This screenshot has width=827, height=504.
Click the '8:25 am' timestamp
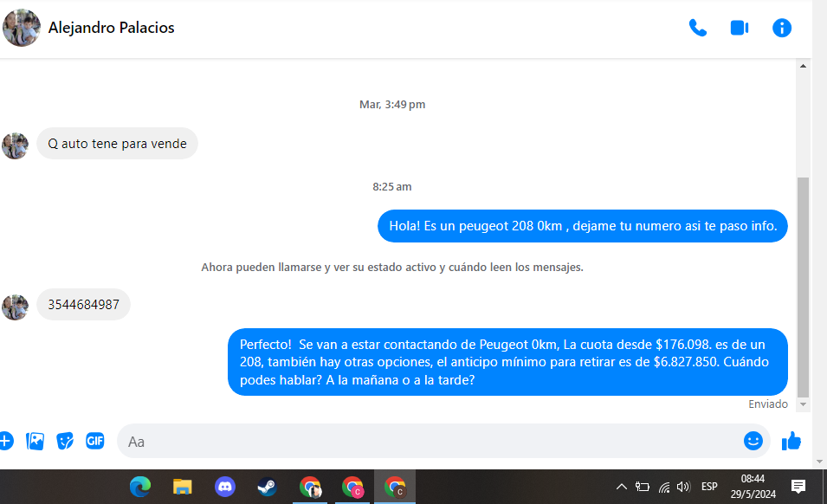[392, 187]
